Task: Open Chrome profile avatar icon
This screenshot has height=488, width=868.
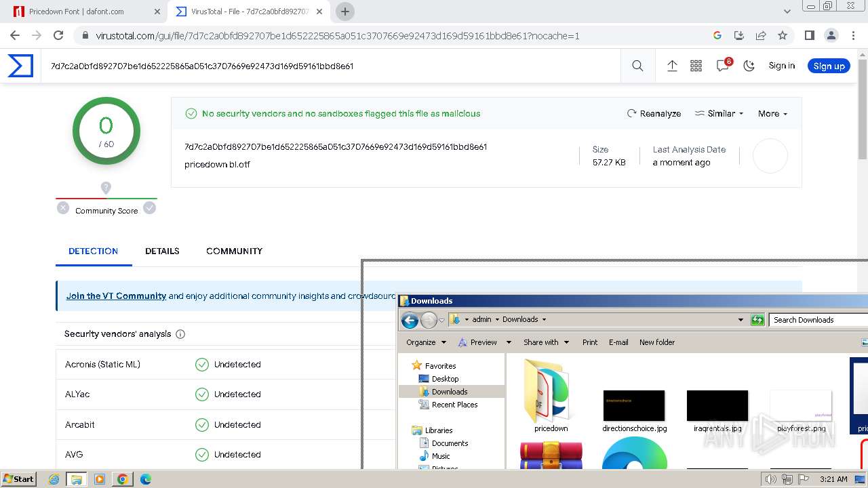Action: pyautogui.click(x=831, y=35)
